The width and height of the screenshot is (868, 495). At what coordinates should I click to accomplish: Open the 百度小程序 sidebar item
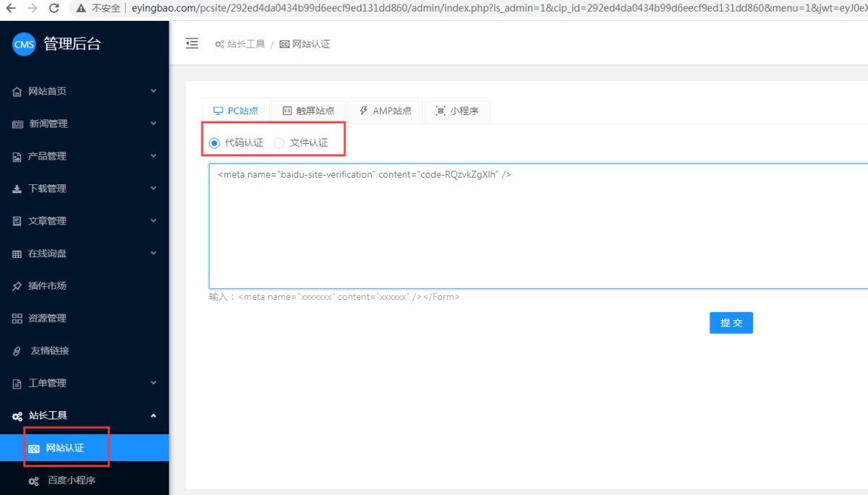[85, 481]
